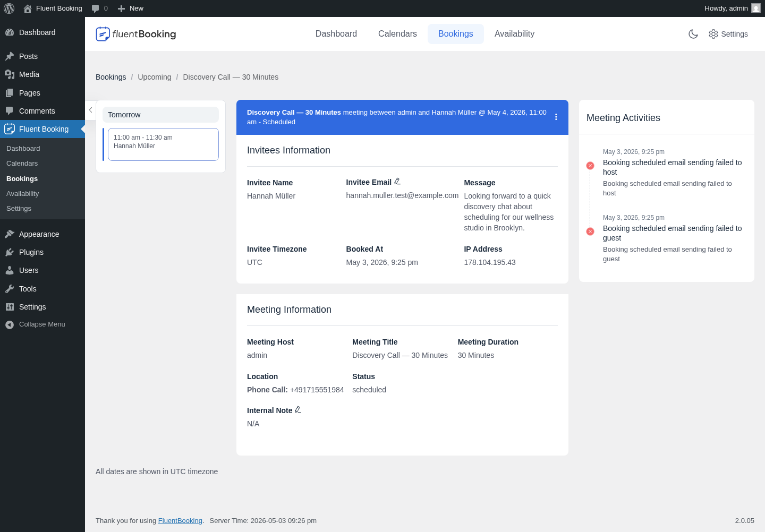The height and width of the screenshot is (532, 765).
Task: Click status value scheduled
Action: click(x=369, y=390)
